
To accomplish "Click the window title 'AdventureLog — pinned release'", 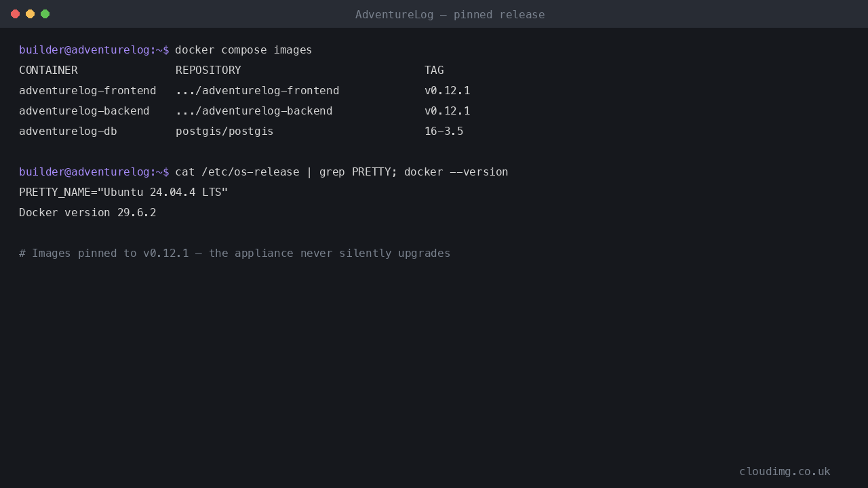I will 450,15.
